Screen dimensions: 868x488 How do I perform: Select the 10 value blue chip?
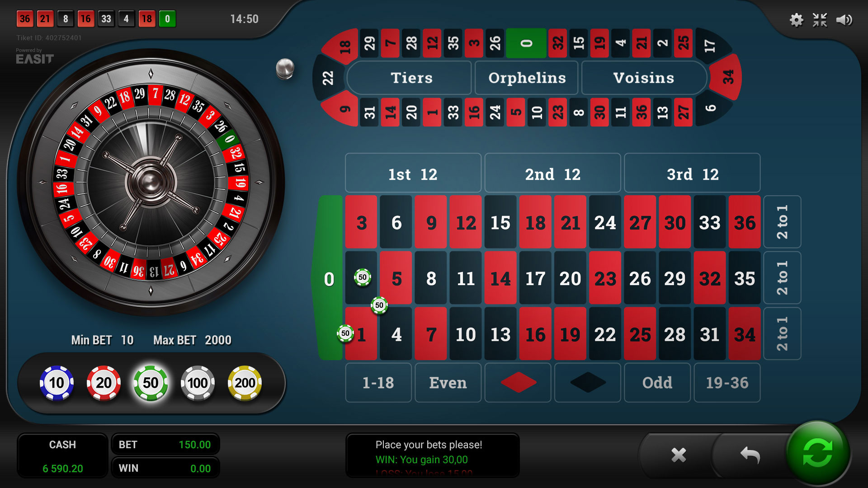click(x=57, y=383)
